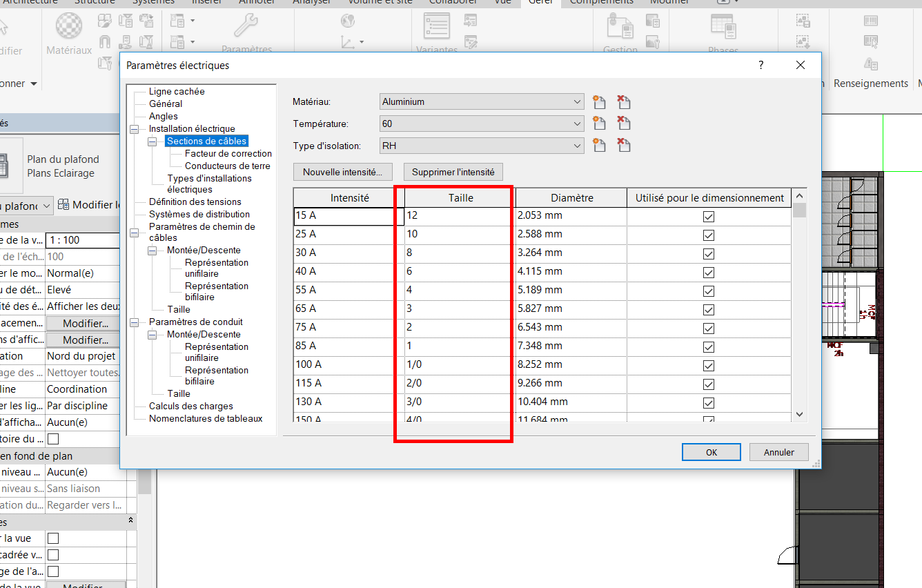922x588 pixels.
Task: Click the delete temperature icon
Action: [624, 124]
